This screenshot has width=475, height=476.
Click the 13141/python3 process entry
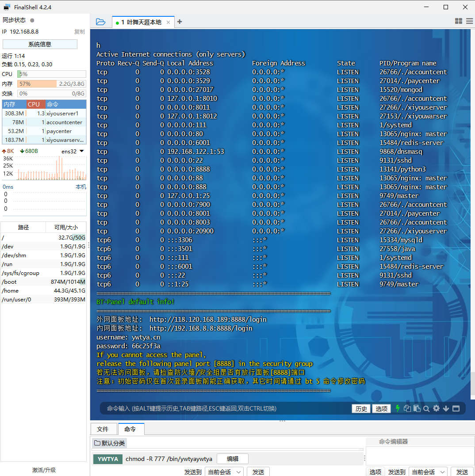[403, 169]
